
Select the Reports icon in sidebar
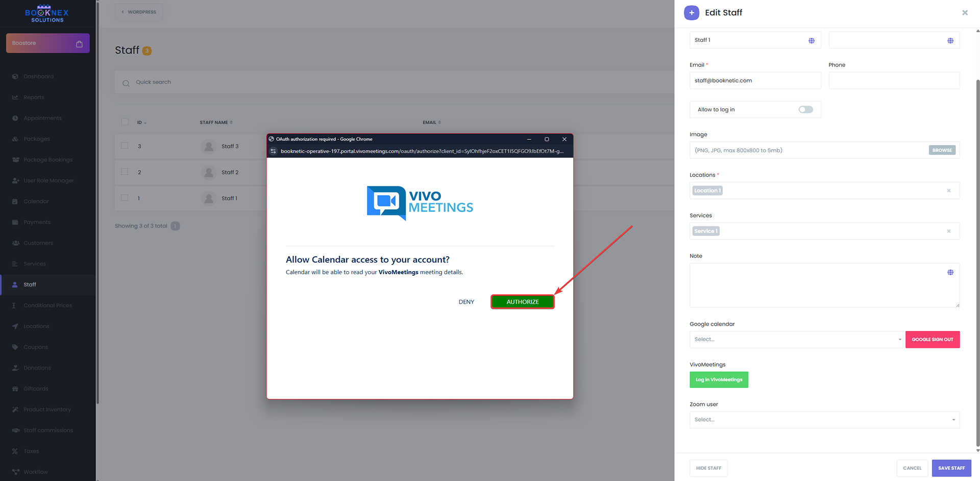[x=34, y=97]
